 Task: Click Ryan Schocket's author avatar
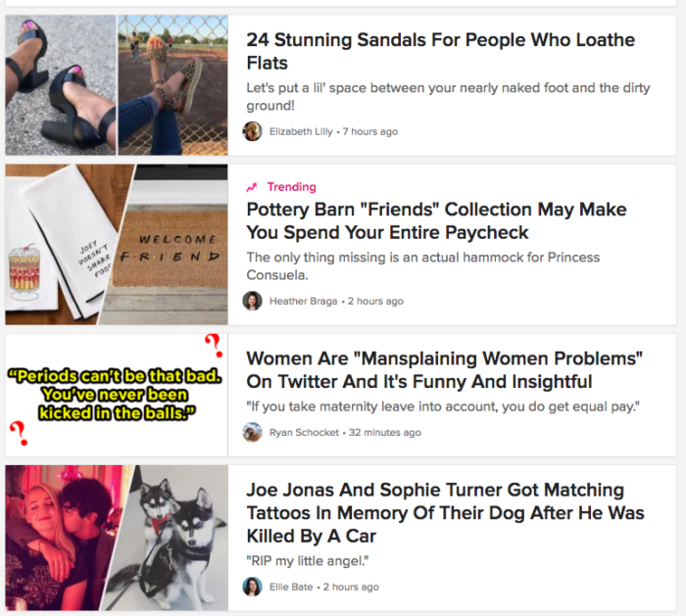click(253, 432)
